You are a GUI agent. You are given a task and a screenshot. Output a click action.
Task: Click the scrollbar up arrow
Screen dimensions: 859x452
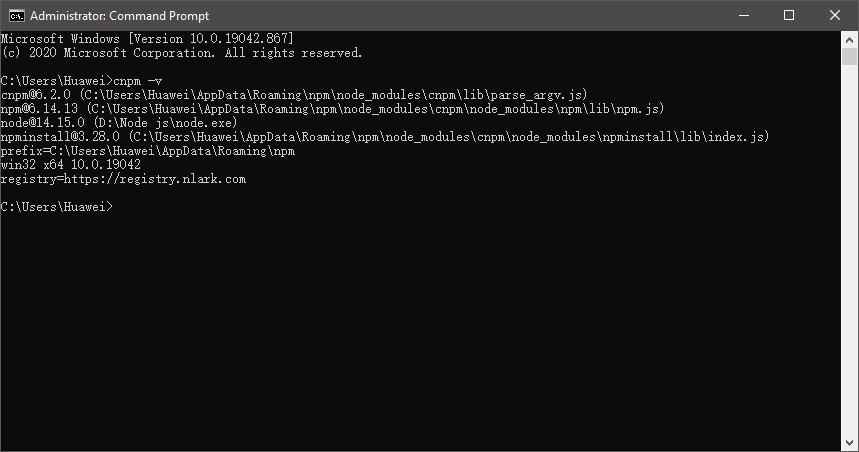(x=850, y=39)
